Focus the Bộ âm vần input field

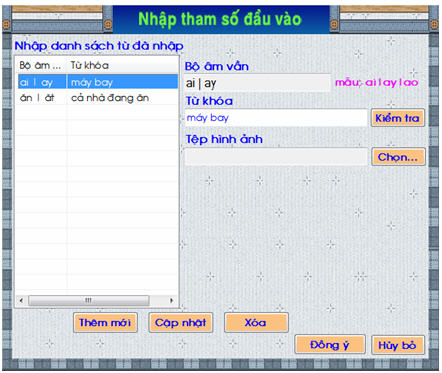point(257,83)
